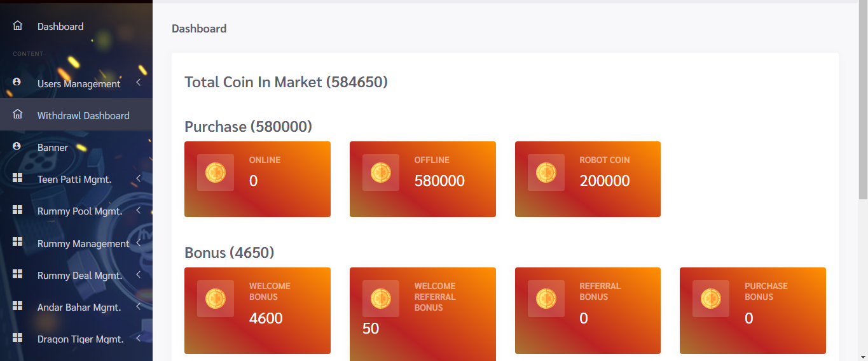Expand the Rummy Pool Mgmt. chevron
The width and height of the screenshot is (868, 361).
138,210
